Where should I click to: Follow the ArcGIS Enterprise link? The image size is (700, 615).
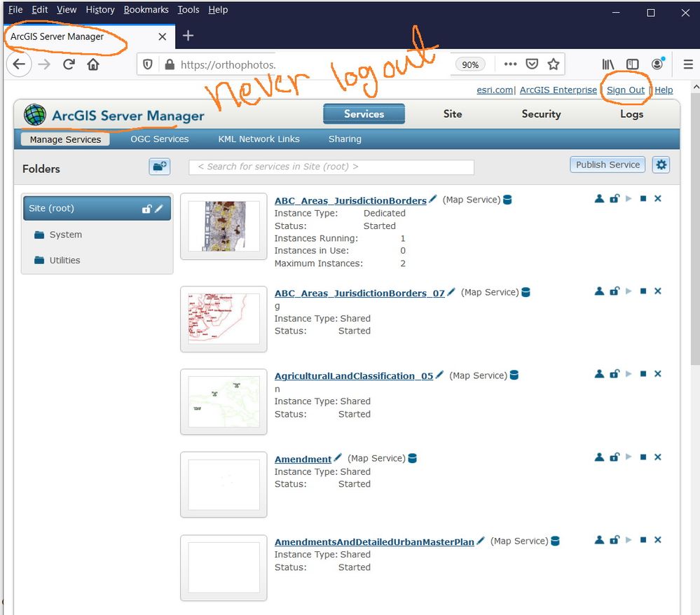tap(558, 90)
